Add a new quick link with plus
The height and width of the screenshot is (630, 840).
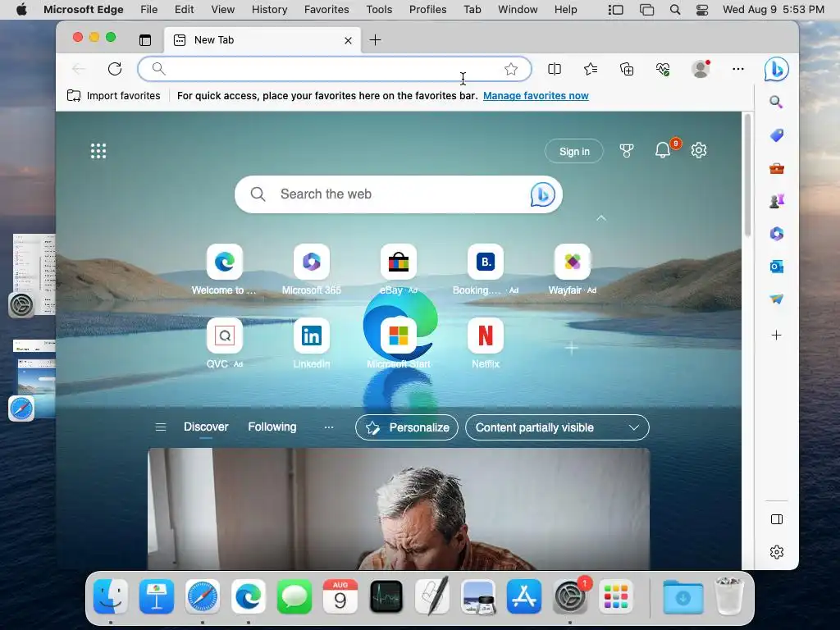tap(571, 348)
